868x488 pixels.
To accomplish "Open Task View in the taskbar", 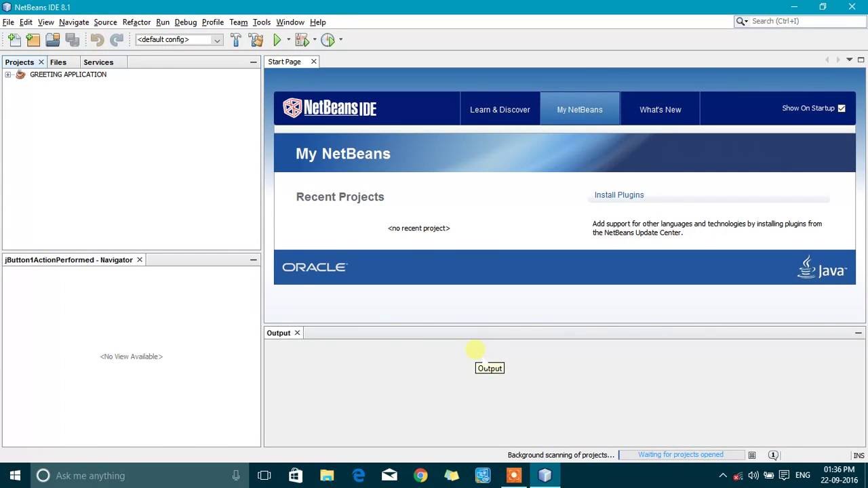I will (x=264, y=475).
